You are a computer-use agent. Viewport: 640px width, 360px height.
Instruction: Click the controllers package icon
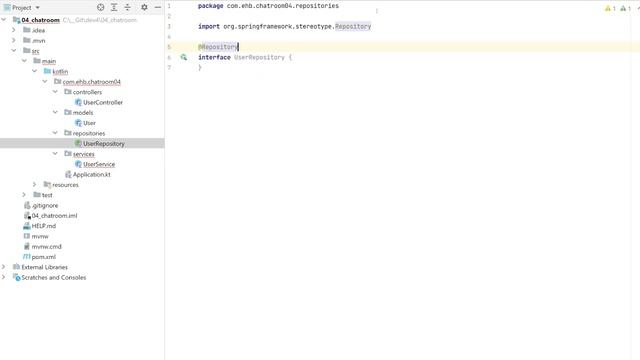(68, 92)
